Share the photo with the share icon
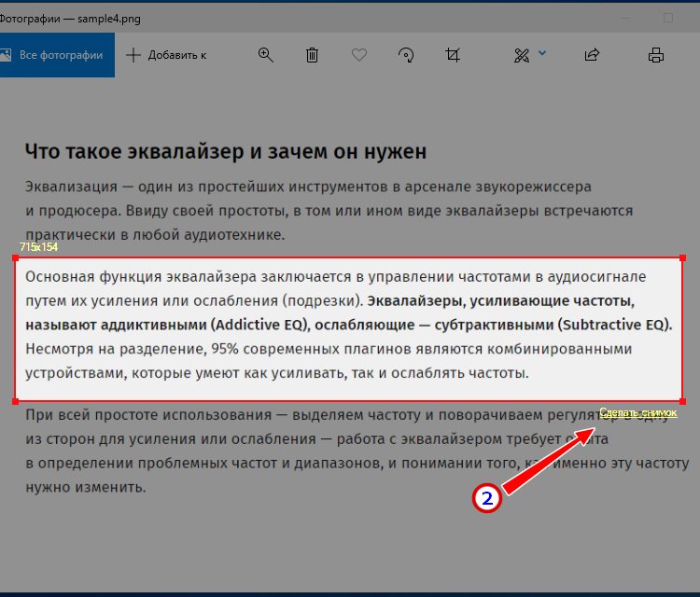This screenshot has width=700, height=597. [592, 55]
